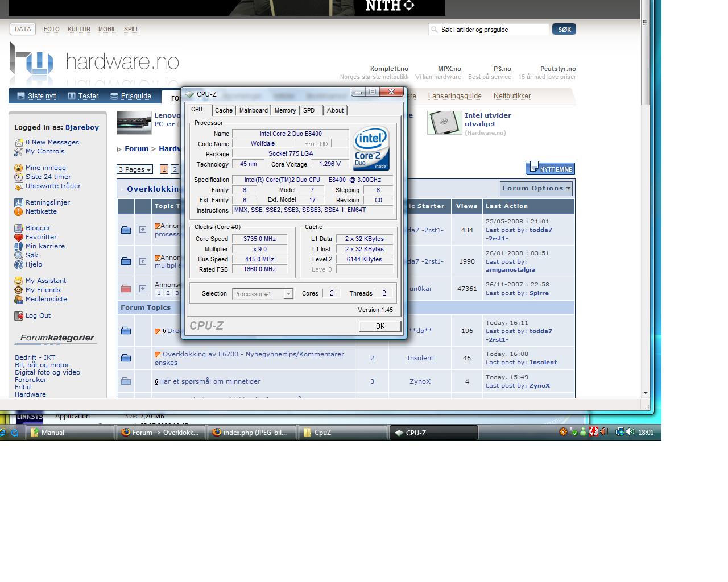The height and width of the screenshot is (582, 728).
Task: Open the 3 Pages dropdown
Action: (135, 169)
